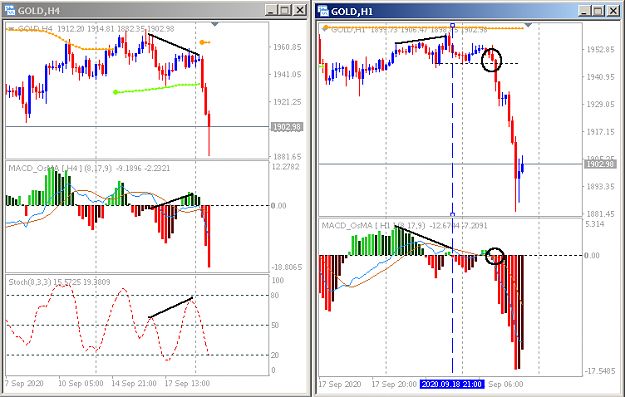This screenshot has height=397, width=625.
Task: Click the ellipse object on H1 MACD pane
Action: (495, 256)
